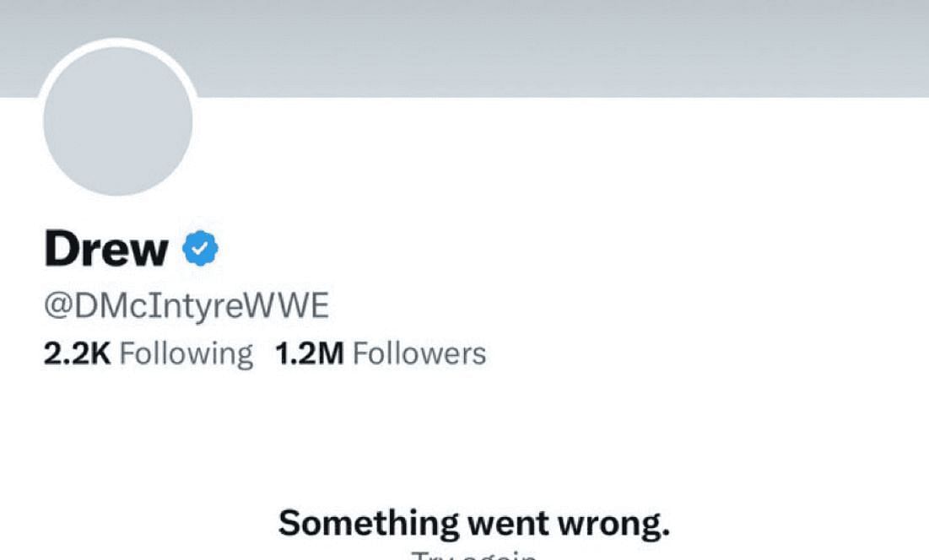Viewport: 929px width, 560px height.
Task: Open the 2.2K Following list
Action: [x=149, y=353]
